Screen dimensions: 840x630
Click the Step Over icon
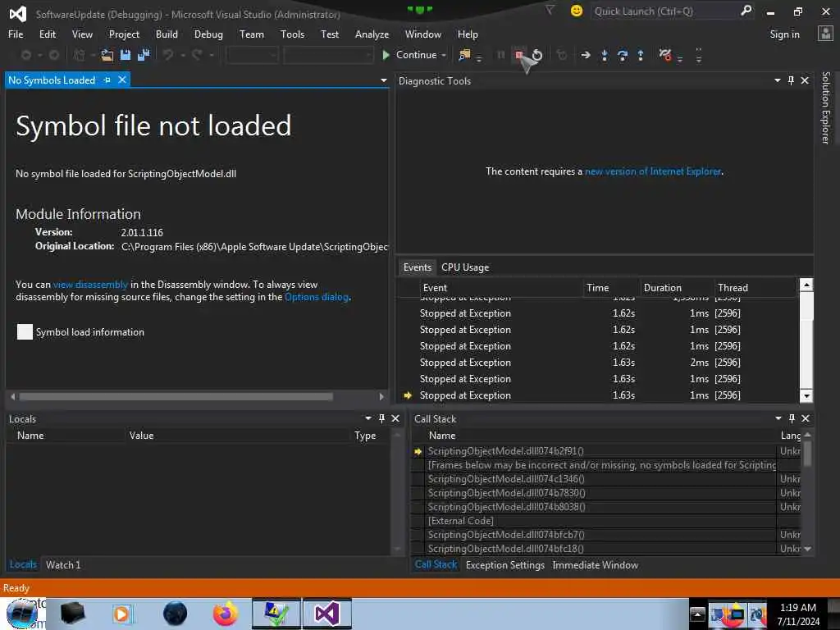click(x=623, y=55)
